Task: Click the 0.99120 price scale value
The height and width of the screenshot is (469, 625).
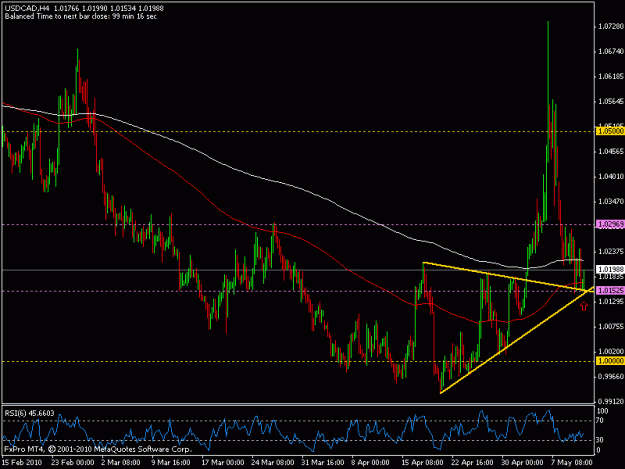Action: [x=610, y=401]
